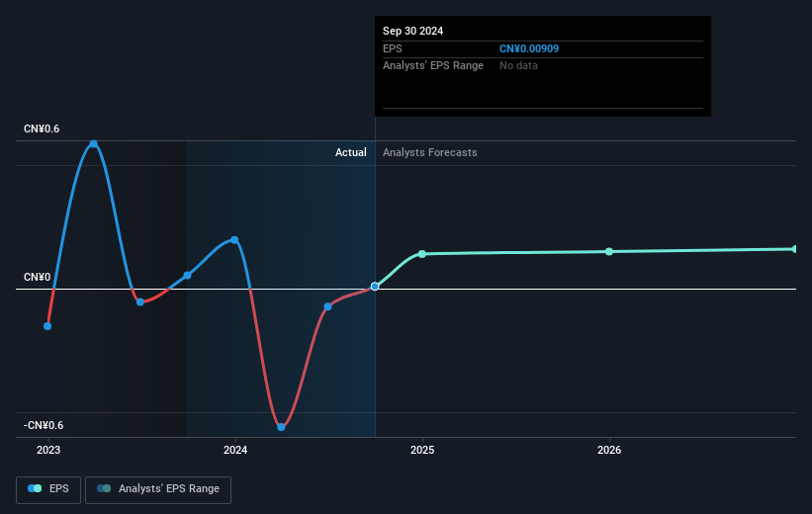Screen dimensions: 812x514
Task: Click the 2026 x-axis label
Action: [x=609, y=450]
